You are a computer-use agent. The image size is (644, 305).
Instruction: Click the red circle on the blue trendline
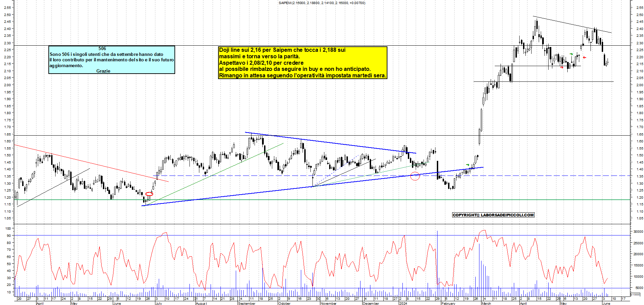pos(415,176)
